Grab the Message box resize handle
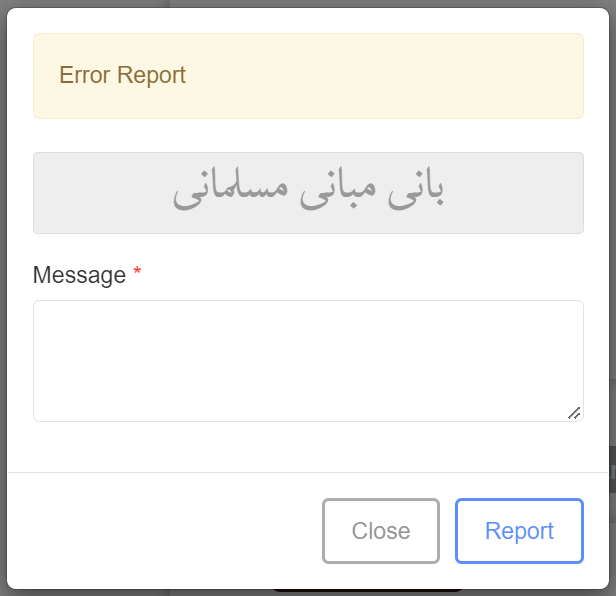 point(574,412)
